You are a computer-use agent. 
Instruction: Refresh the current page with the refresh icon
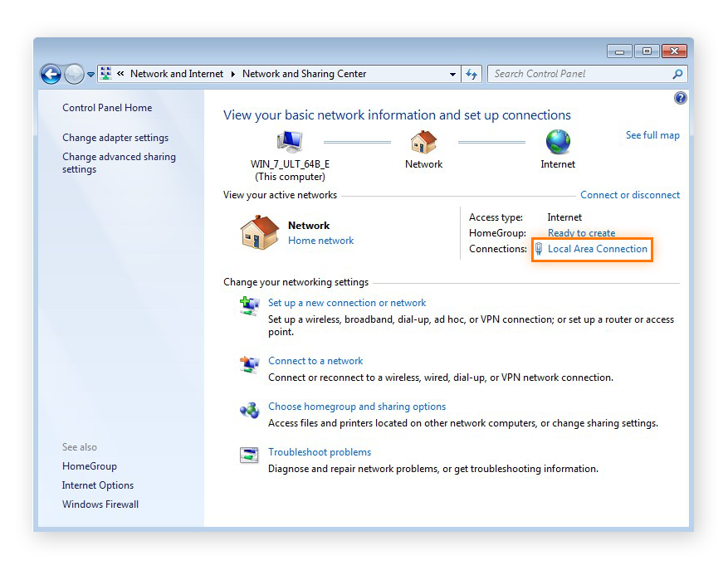(471, 74)
